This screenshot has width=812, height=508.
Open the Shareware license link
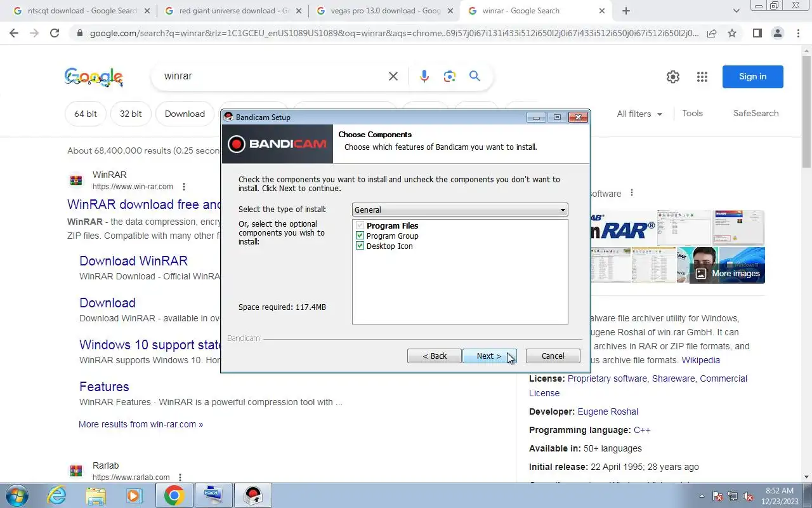(x=673, y=378)
